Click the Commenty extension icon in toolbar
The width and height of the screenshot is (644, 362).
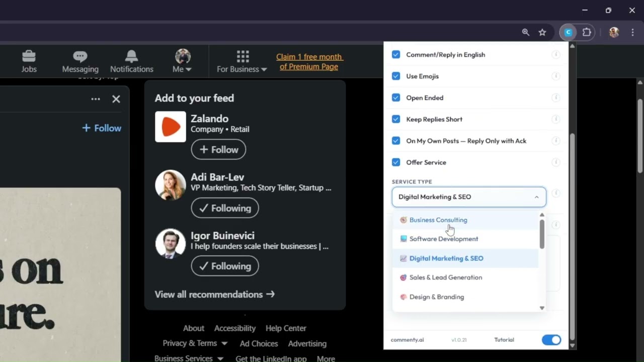(x=568, y=32)
